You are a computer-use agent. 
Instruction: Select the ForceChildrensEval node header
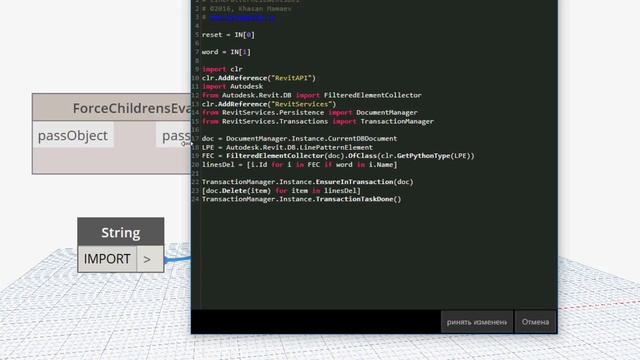pos(111,108)
